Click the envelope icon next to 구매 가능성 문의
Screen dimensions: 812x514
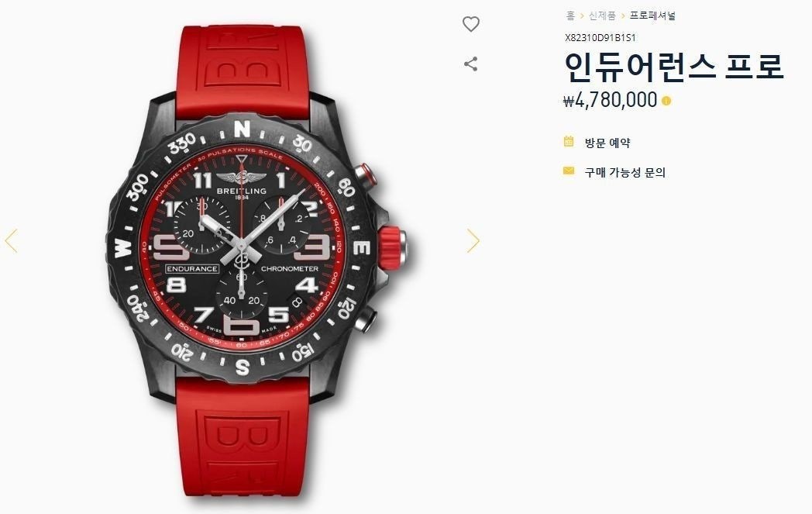pyautogui.click(x=569, y=171)
